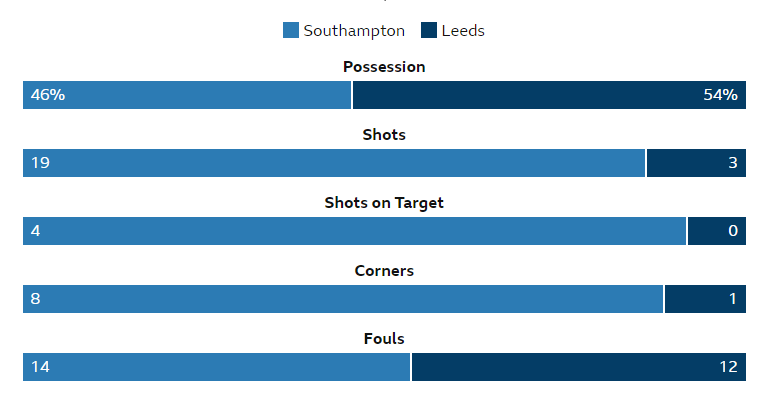Click Southampton's 4 shots on target bar
The width and height of the screenshot is (759, 402).
[354, 231]
